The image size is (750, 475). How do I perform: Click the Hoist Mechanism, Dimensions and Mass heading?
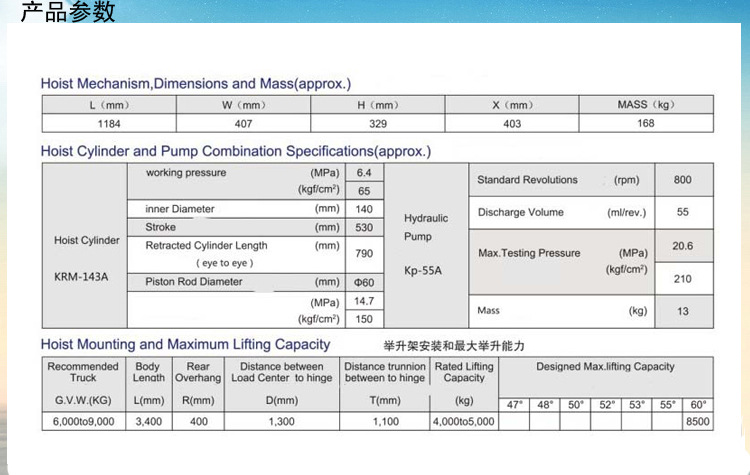[195, 84]
